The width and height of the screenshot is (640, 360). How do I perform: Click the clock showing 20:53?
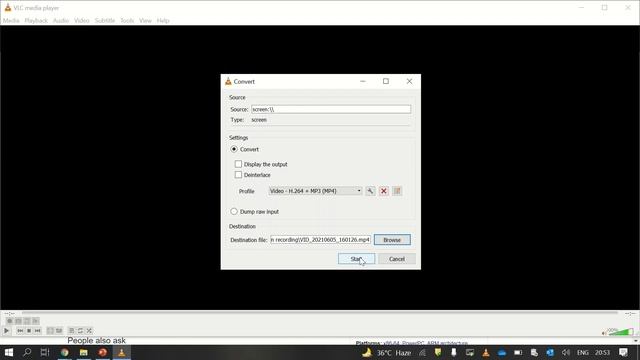pos(602,353)
